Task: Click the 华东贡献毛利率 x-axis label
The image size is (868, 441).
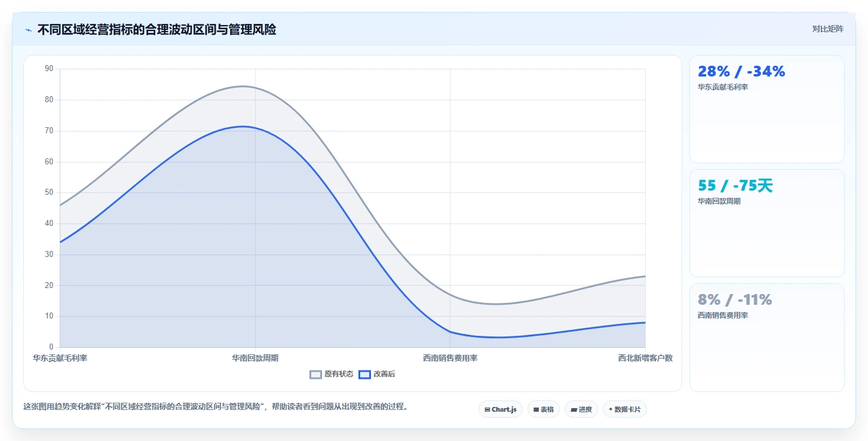Action: tap(60, 358)
